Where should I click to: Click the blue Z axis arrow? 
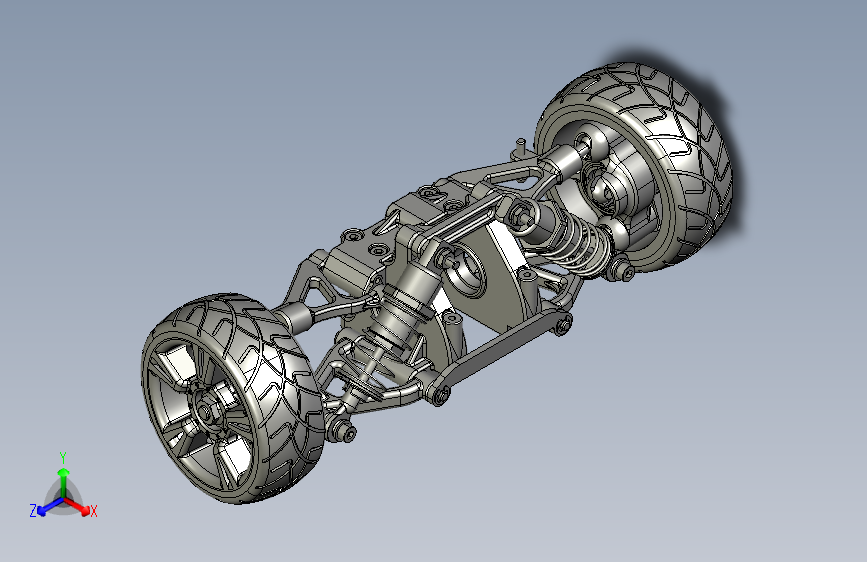click(50, 506)
